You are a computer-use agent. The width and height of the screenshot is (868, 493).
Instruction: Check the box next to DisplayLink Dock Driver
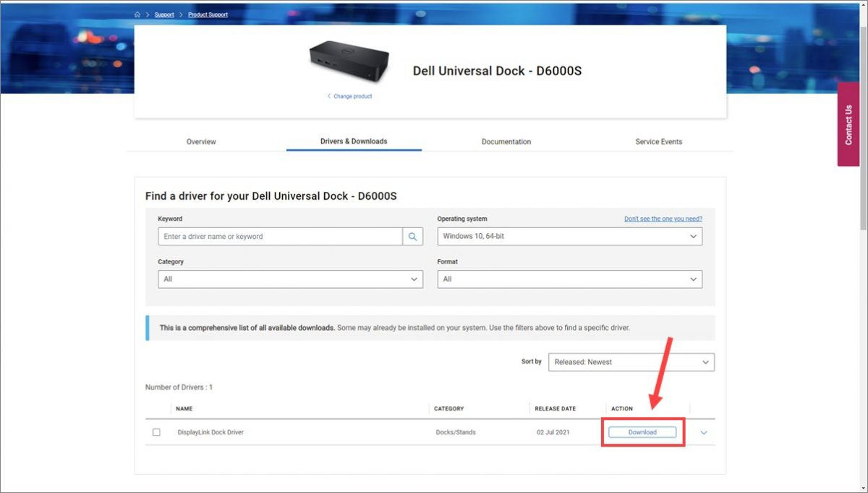pos(156,431)
